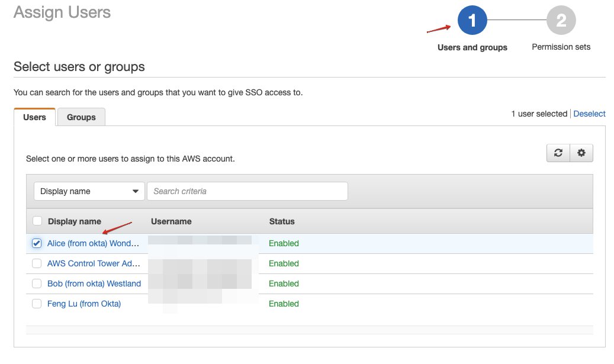Open Feng Lu (from Okta) user link

[84, 304]
